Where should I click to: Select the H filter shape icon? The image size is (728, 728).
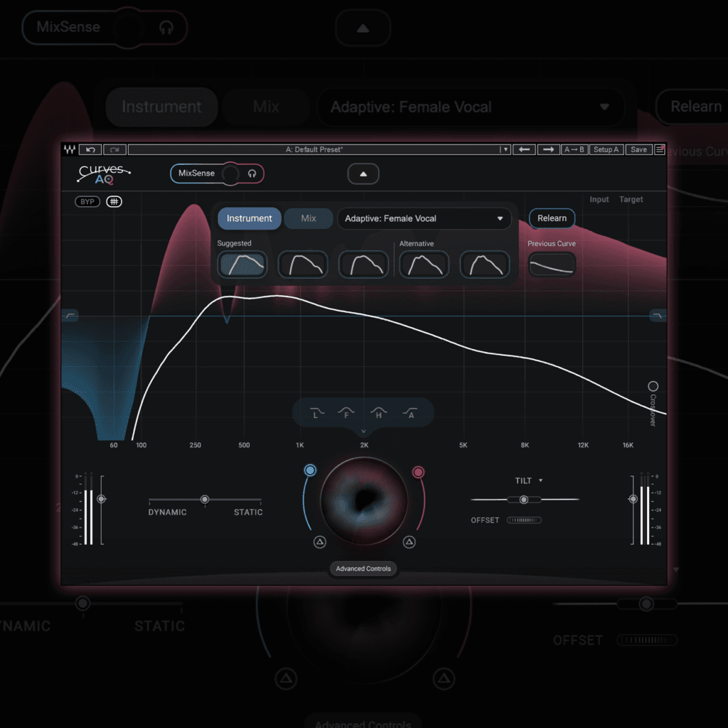378,412
